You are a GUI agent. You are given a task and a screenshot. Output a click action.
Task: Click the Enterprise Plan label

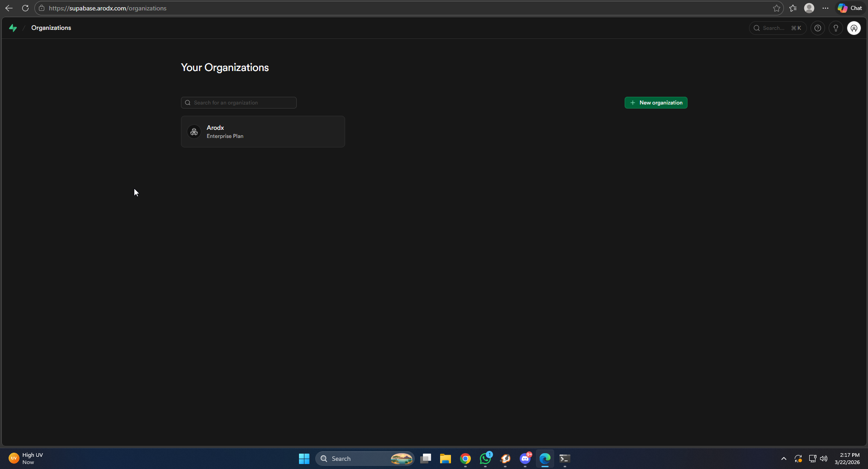coord(225,136)
